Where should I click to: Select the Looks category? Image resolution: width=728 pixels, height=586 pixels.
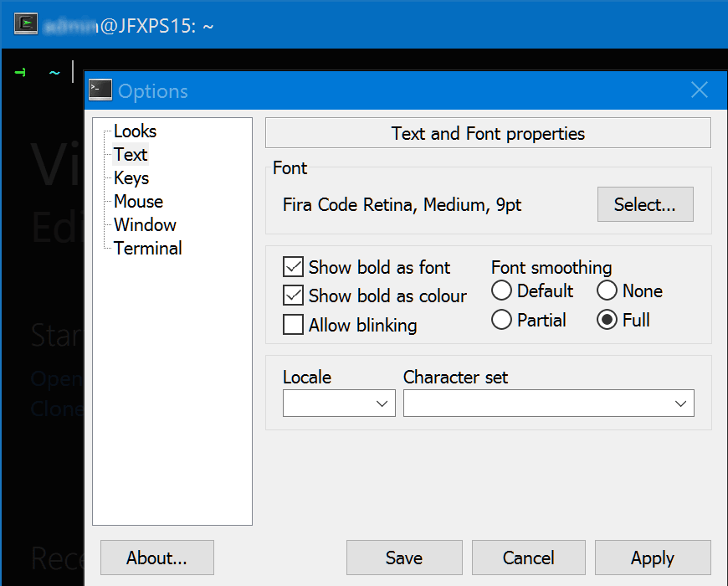click(x=135, y=131)
